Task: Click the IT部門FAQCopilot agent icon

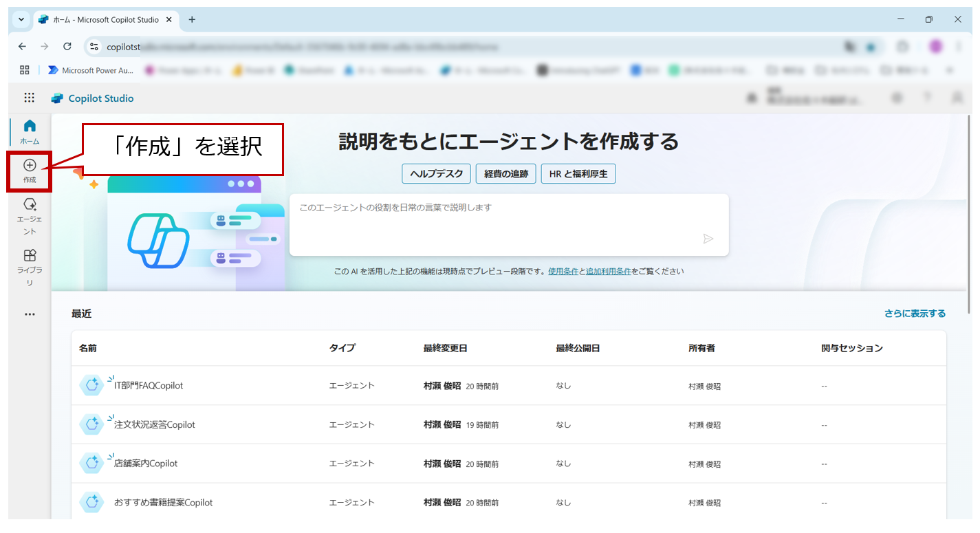Action: point(92,385)
